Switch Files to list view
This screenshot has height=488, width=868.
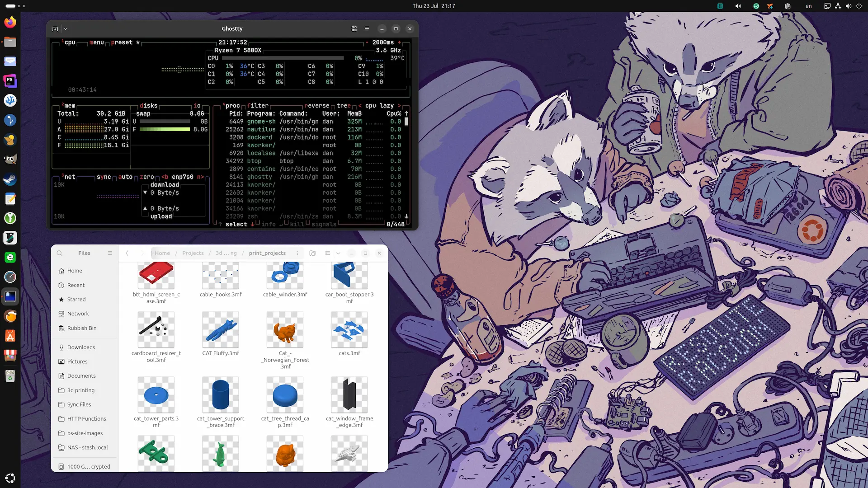click(x=328, y=253)
